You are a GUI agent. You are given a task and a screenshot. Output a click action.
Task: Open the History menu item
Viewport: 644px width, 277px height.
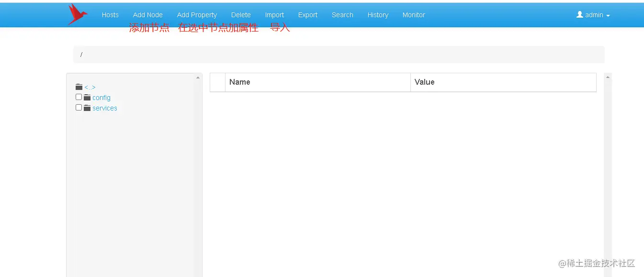point(378,15)
